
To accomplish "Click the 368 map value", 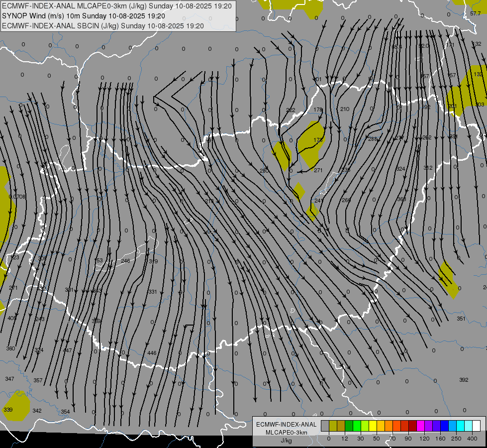I will tap(401, 199).
